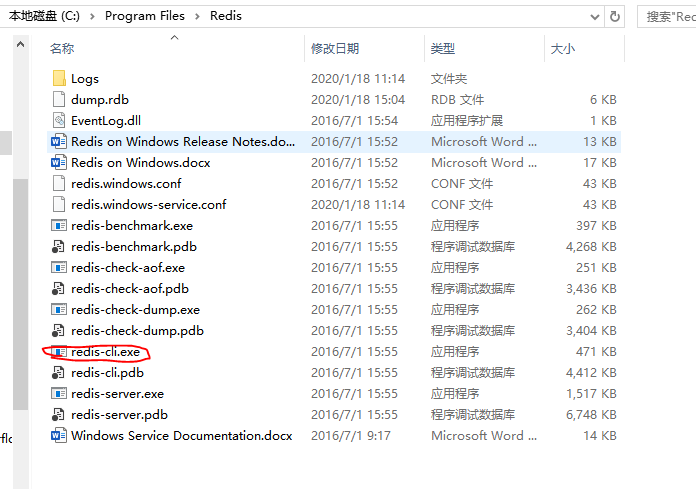
Task: Select the EventLog.dll file name
Action: pos(106,121)
